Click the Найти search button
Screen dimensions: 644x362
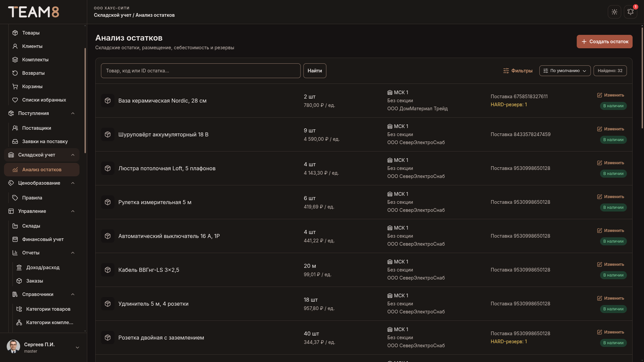[x=315, y=71]
